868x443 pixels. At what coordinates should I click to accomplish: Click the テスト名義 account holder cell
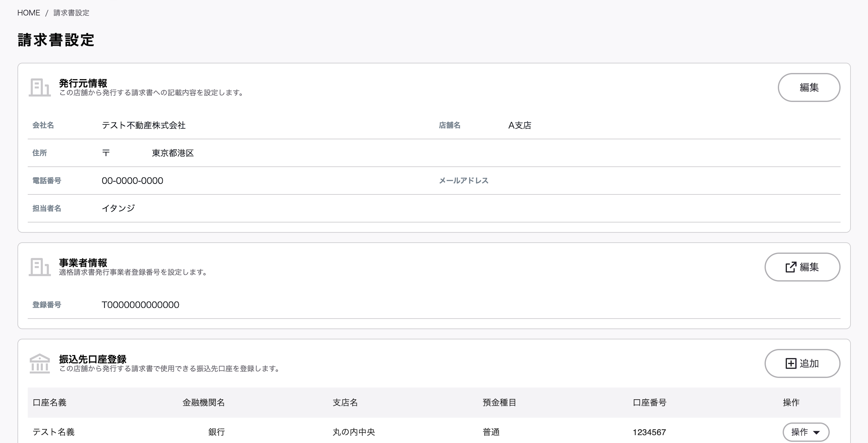pyautogui.click(x=53, y=432)
